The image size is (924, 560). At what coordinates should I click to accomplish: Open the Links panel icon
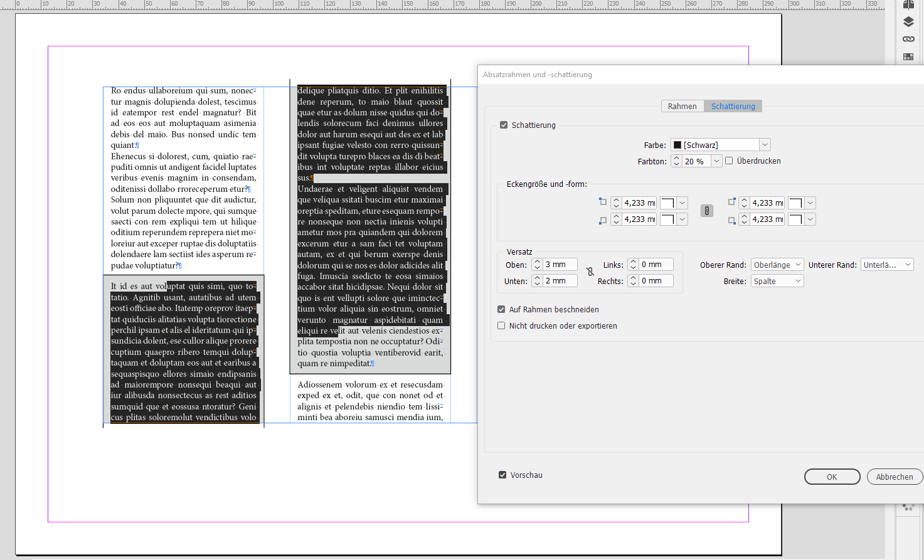coord(908,38)
